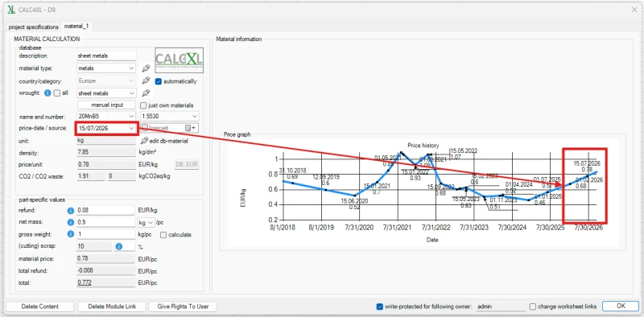
Task: Click the info icon beside refund
Action: tap(70, 210)
